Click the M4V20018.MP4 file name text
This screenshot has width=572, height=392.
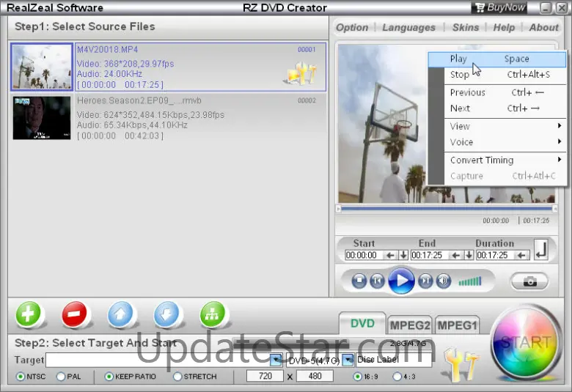[107, 49]
